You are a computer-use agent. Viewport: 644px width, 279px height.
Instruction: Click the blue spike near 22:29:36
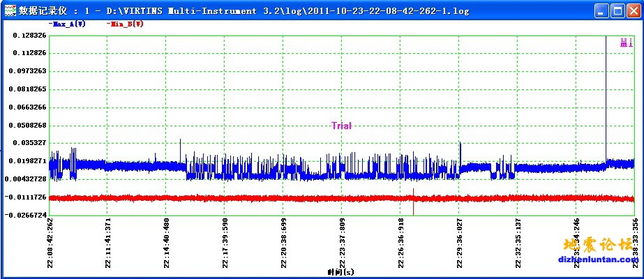(x=460, y=150)
